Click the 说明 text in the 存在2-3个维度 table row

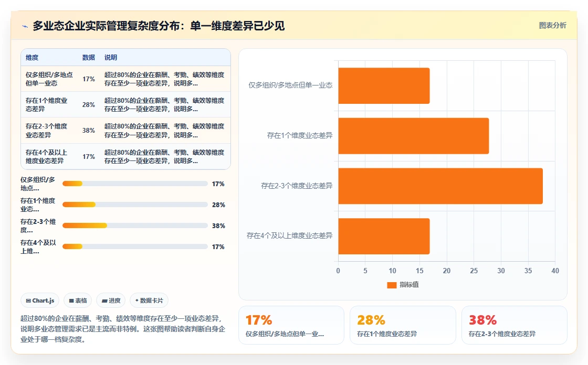point(164,131)
